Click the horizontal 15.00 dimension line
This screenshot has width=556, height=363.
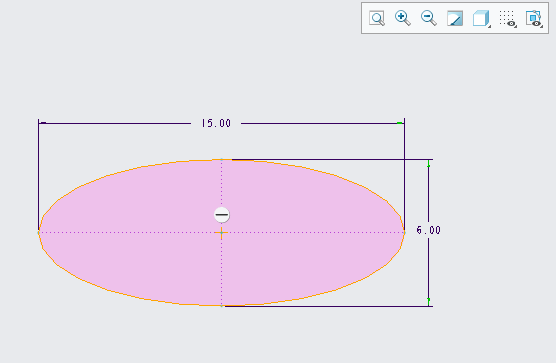[x=319, y=123]
